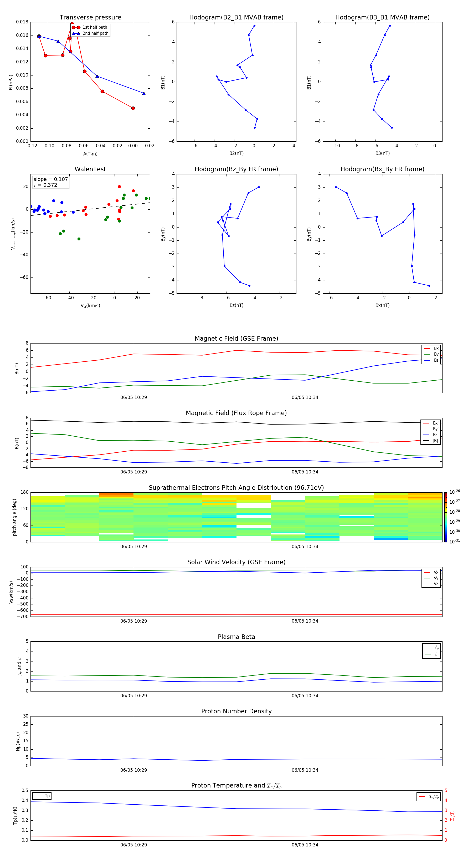Click the '06/05 10:34' tick under Plasma Beta
The image size is (473, 868).
(305, 695)
